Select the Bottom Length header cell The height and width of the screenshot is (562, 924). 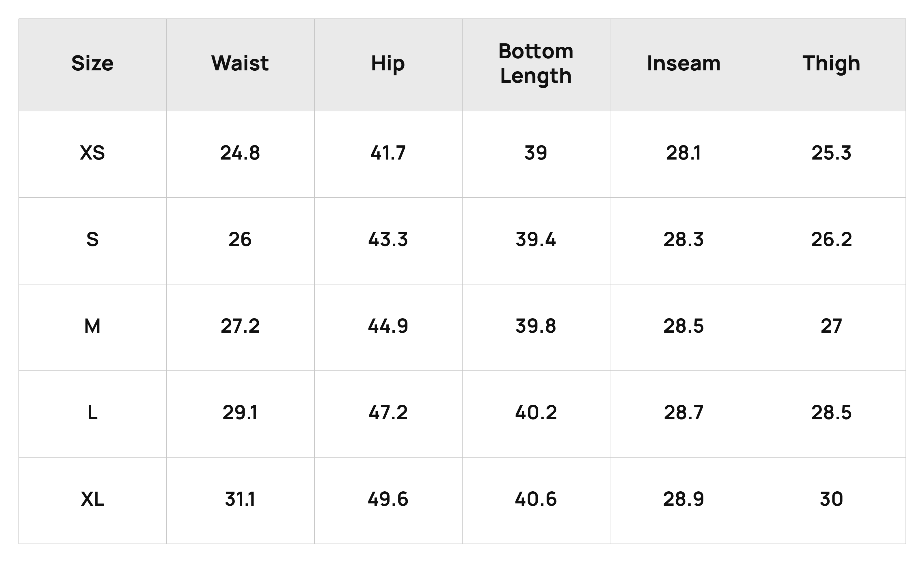click(536, 64)
